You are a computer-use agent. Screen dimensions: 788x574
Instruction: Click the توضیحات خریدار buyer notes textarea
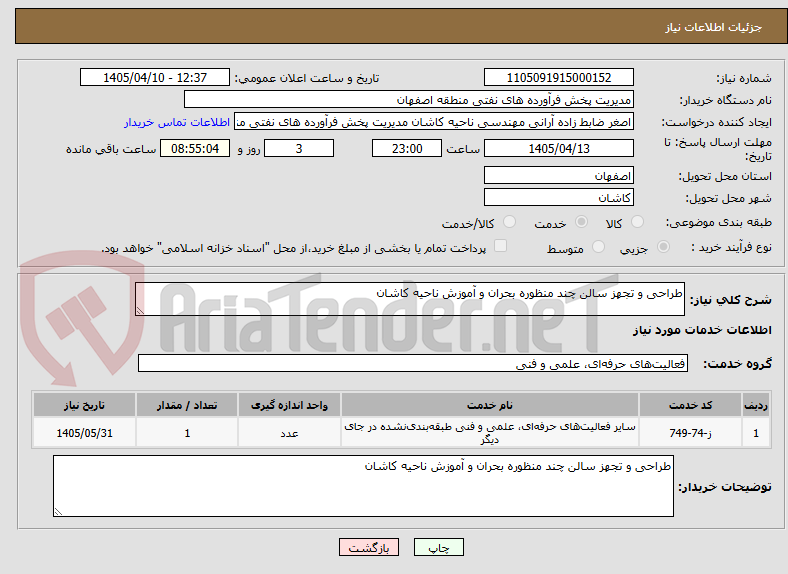point(363,486)
